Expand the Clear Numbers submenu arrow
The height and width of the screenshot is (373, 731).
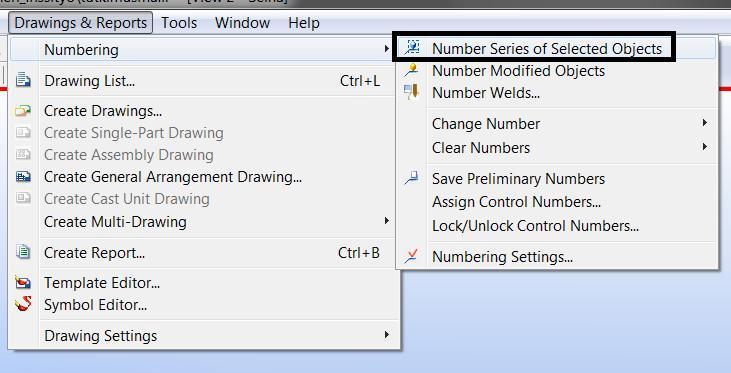(x=704, y=147)
